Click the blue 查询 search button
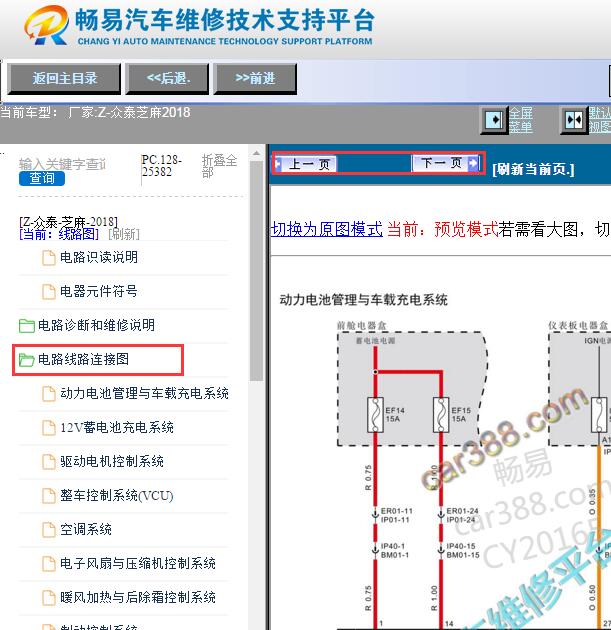The image size is (611, 630). 42,178
